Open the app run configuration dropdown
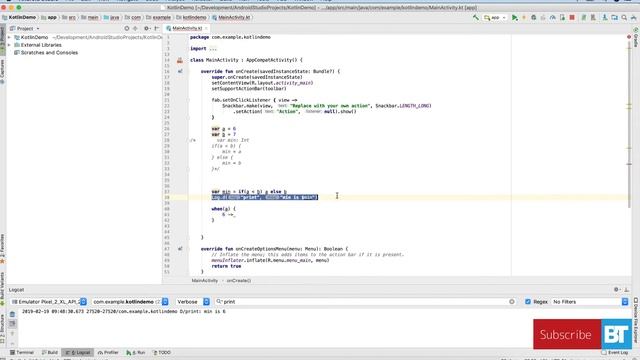This screenshot has width=640, height=360. pos(495,18)
